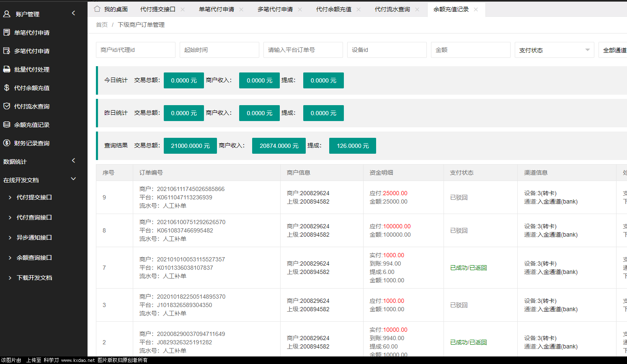Expand the 下载开发文档 sidebar arrow
627x364 pixels.
[x=10, y=278]
